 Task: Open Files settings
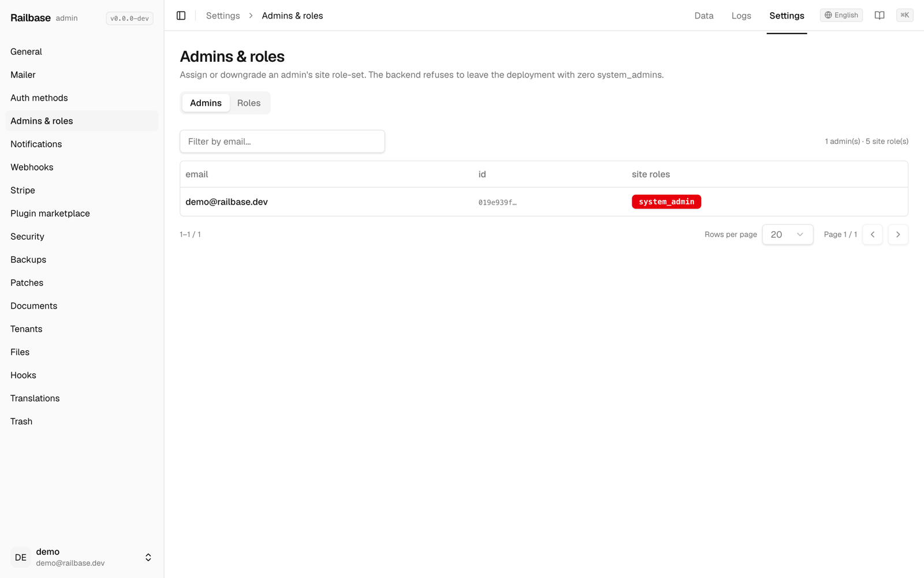click(81, 352)
